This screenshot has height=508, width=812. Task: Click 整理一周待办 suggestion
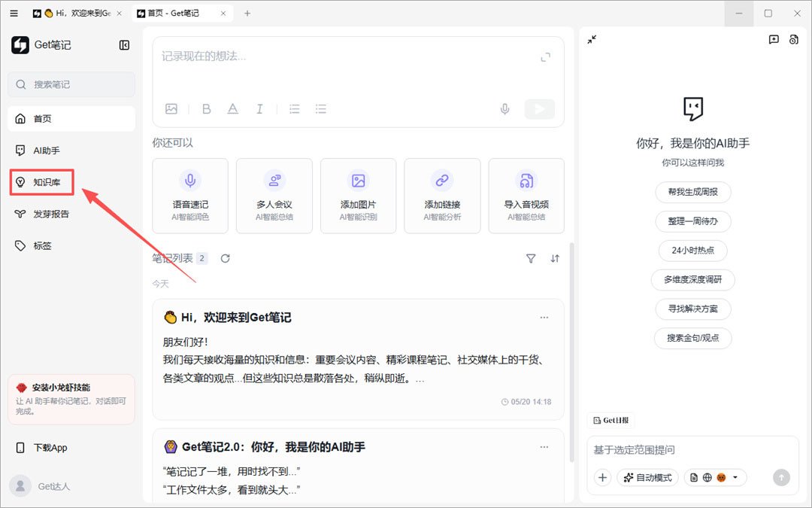click(x=693, y=221)
